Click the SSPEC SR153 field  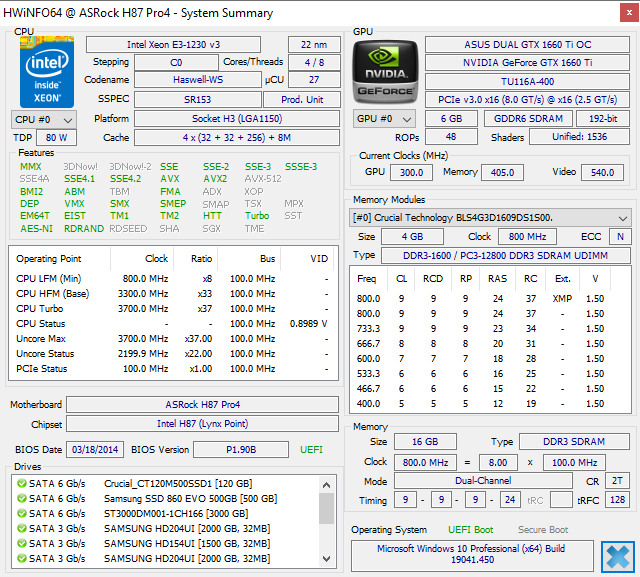[x=198, y=100]
